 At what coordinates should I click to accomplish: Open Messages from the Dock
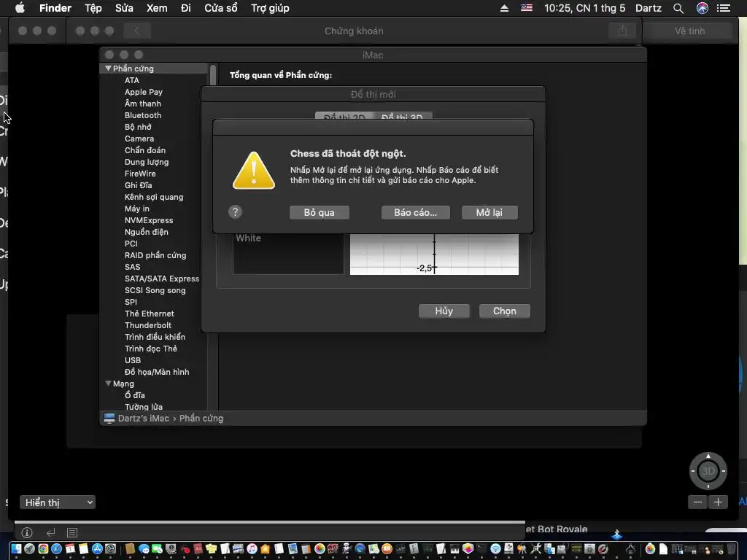tap(144, 548)
